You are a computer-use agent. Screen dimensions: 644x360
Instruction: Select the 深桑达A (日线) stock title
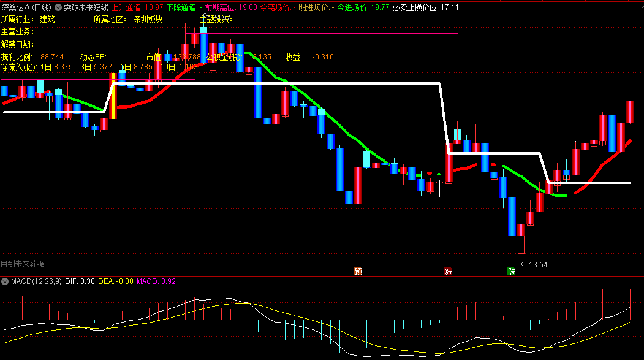coord(26,7)
